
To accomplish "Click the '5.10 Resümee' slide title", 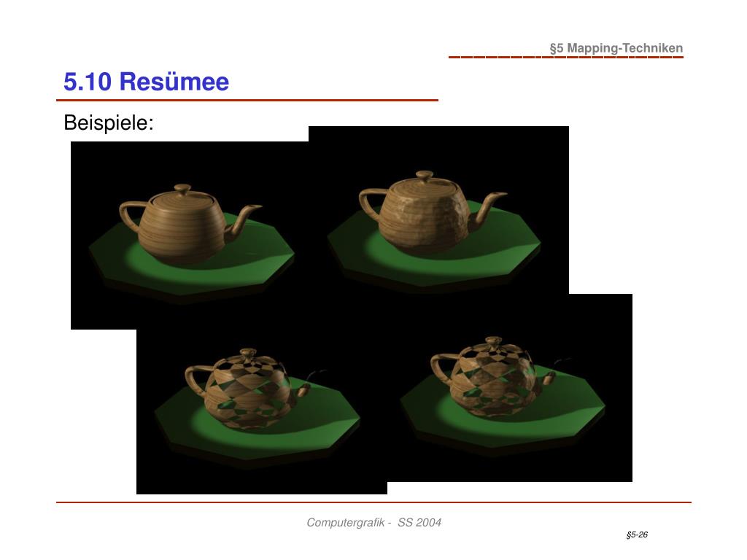I will (x=146, y=82).
